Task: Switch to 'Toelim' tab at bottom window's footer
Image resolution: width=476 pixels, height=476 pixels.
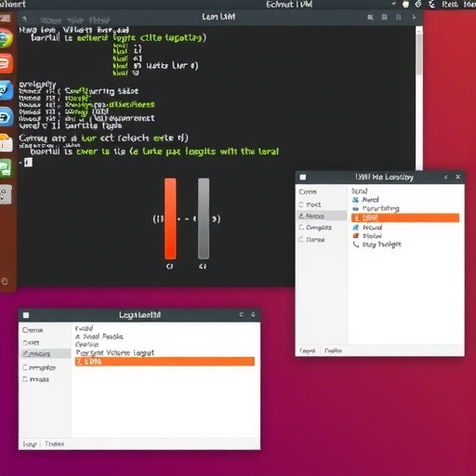Action: click(x=54, y=444)
